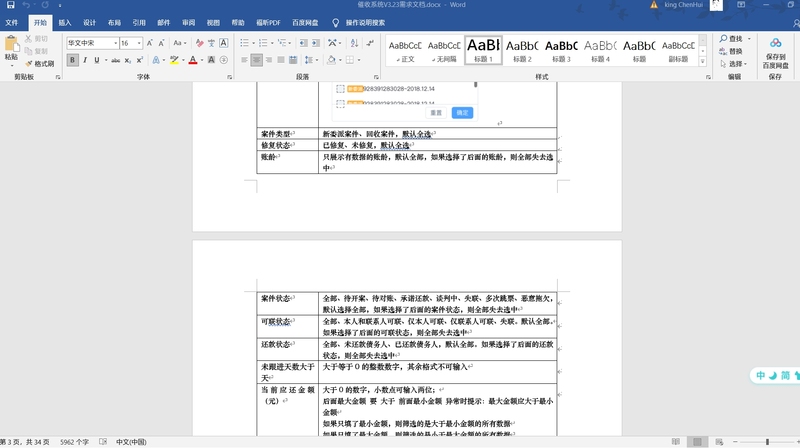Align text to the right

pos(269,60)
